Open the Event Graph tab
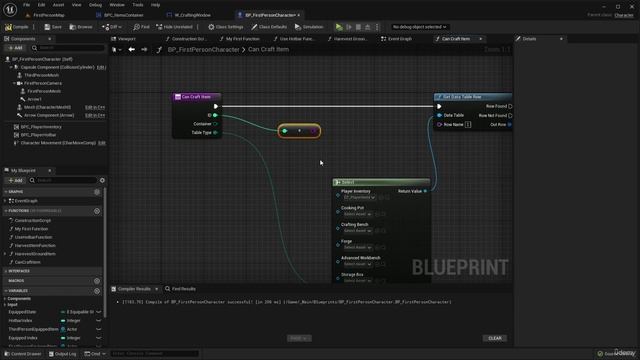The width and height of the screenshot is (640, 360). 399,39
